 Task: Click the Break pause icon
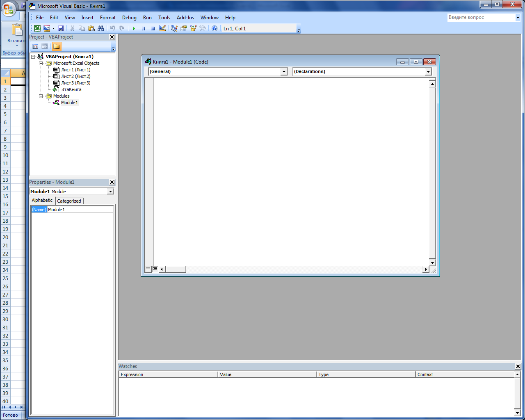pos(143,28)
